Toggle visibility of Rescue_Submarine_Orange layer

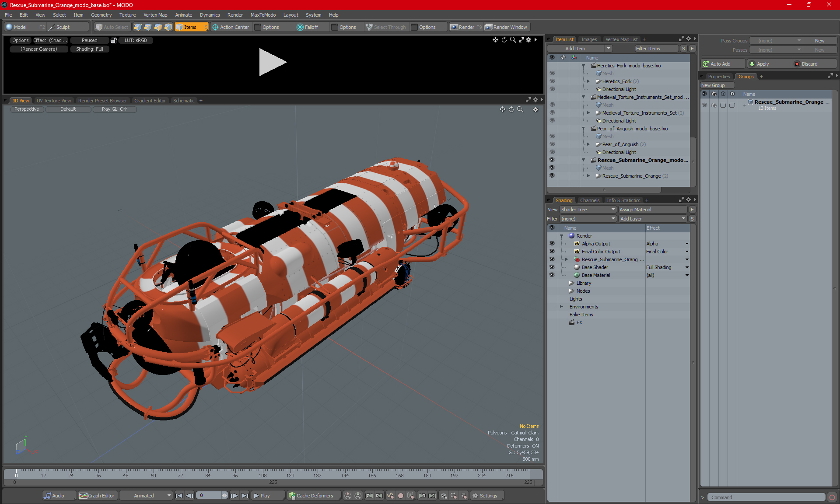click(x=551, y=175)
